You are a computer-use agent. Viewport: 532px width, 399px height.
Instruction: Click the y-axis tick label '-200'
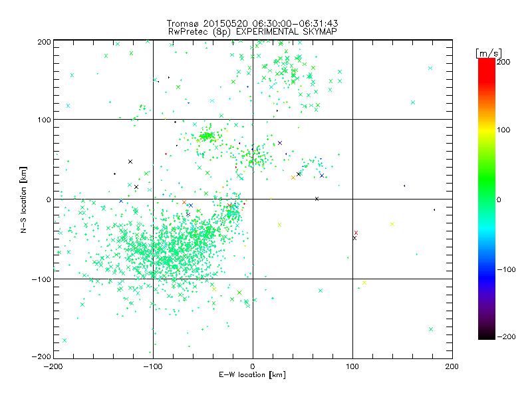41,356
